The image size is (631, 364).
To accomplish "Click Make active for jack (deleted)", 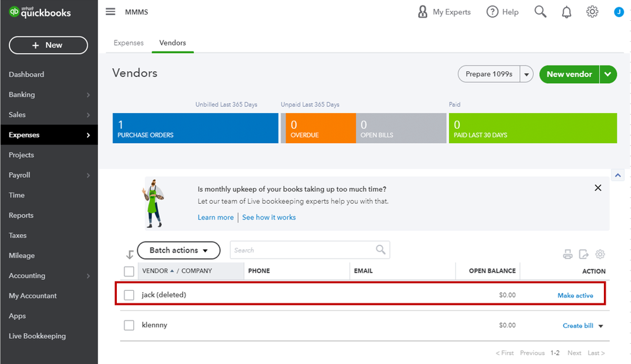I will tap(575, 295).
